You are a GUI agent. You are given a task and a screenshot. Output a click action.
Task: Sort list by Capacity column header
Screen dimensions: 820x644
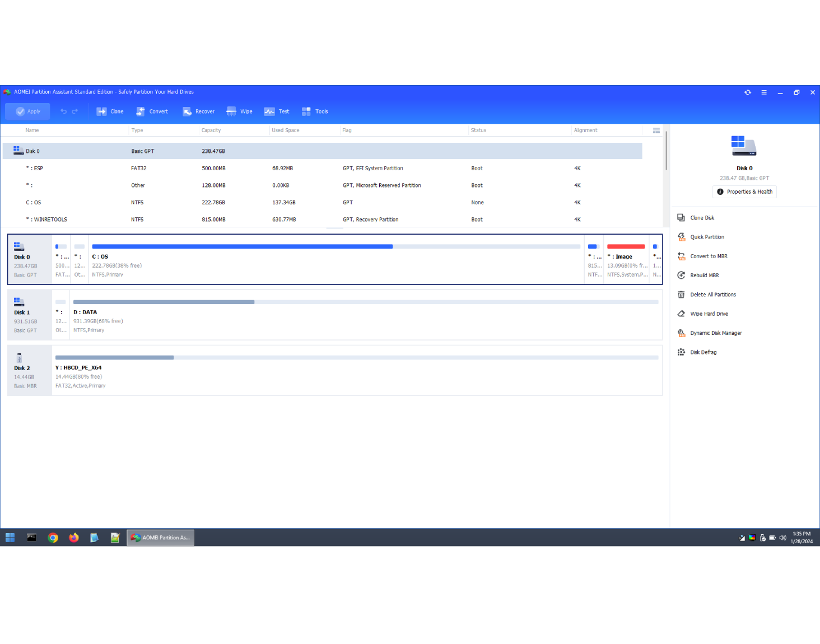click(x=211, y=130)
